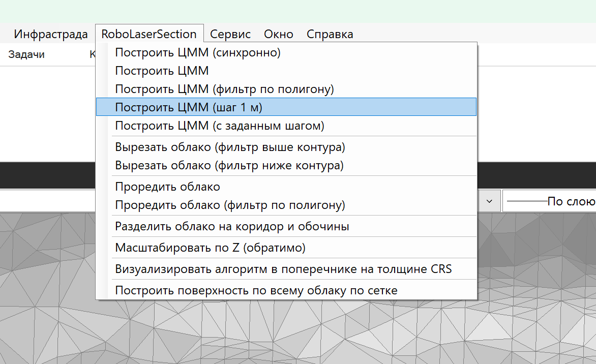Open the Справка help menu

pos(330,35)
